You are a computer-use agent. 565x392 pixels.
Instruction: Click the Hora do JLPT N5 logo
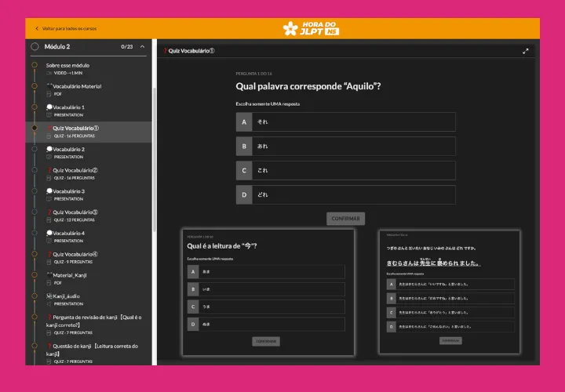tap(311, 28)
